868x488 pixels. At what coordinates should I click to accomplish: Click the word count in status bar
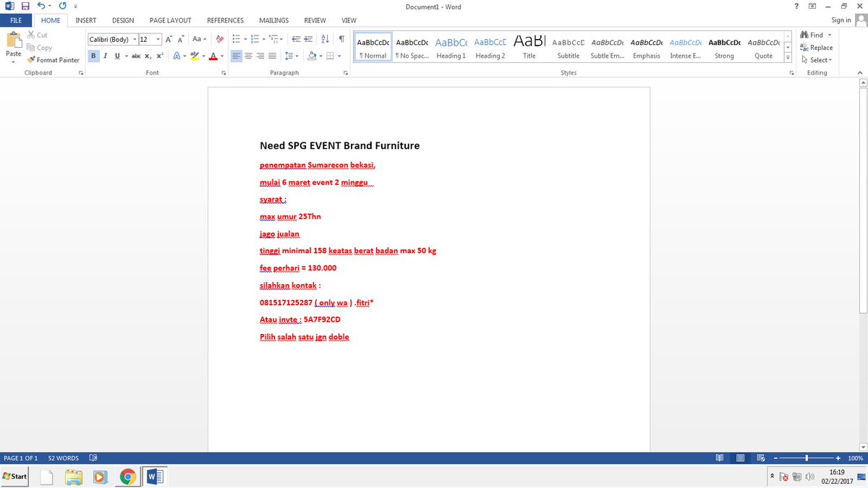pyautogui.click(x=63, y=458)
